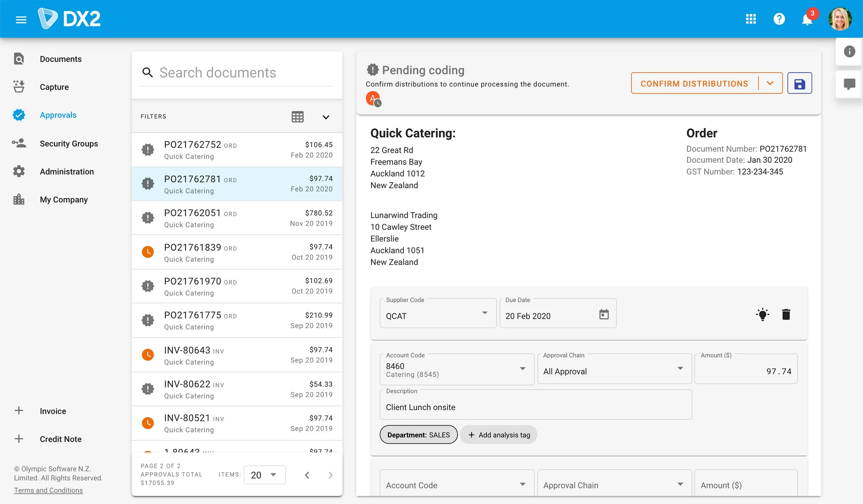Go to Documents in the sidebar
This screenshot has height=504, width=863.
(60, 59)
